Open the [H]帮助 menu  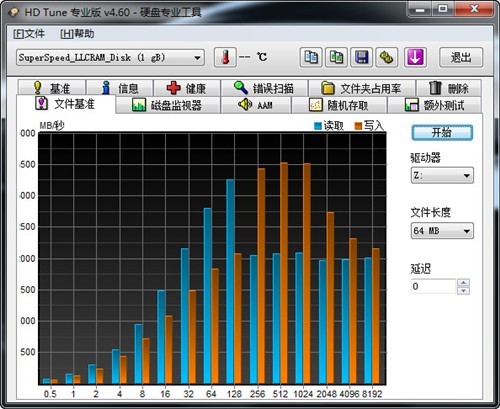click(77, 34)
